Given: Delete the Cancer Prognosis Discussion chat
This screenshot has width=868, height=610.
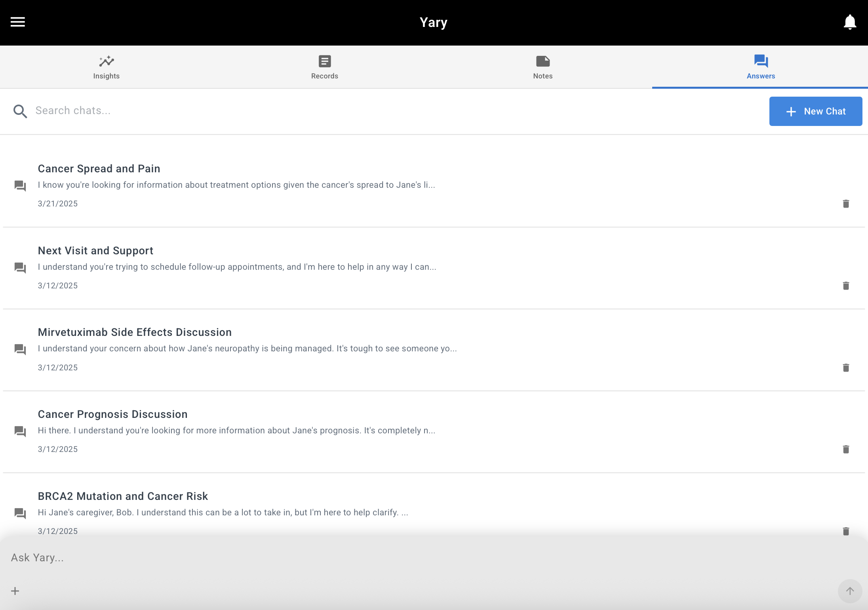Looking at the screenshot, I should point(846,449).
